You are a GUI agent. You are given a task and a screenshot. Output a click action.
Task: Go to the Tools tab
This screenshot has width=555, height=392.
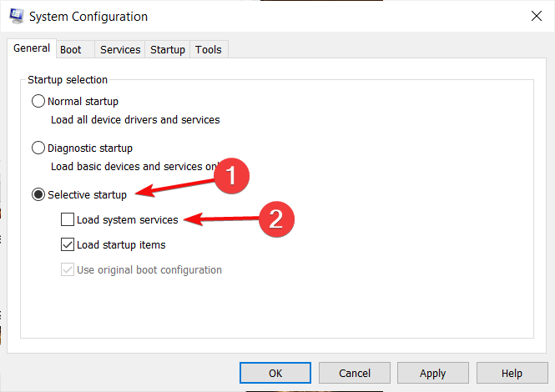[209, 50]
